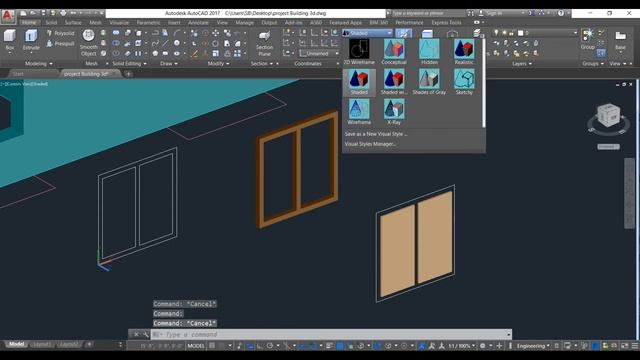The image size is (640, 360).
Task: Close the command line with the X
Action: pos(136,335)
